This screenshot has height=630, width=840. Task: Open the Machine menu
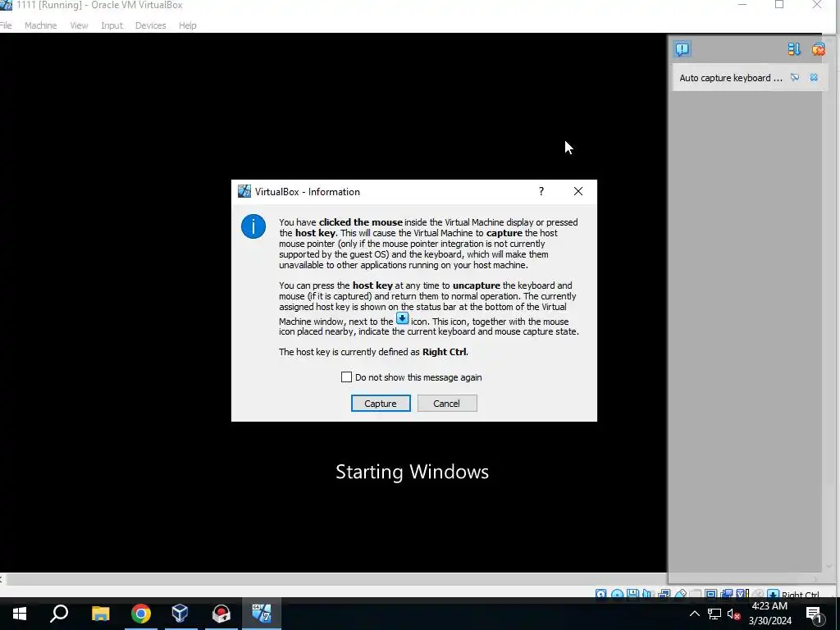[40, 25]
